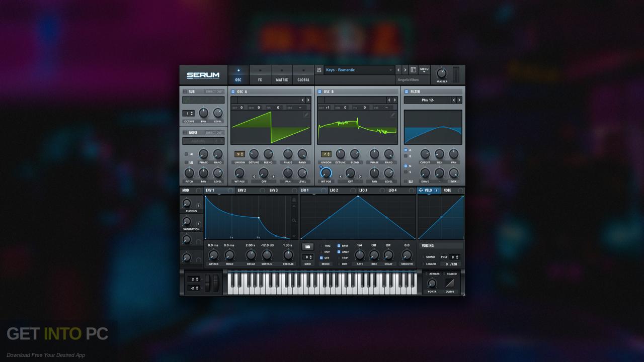Click the MASTER volume knob
Screen dimensions: 644x362
[x=441, y=73]
